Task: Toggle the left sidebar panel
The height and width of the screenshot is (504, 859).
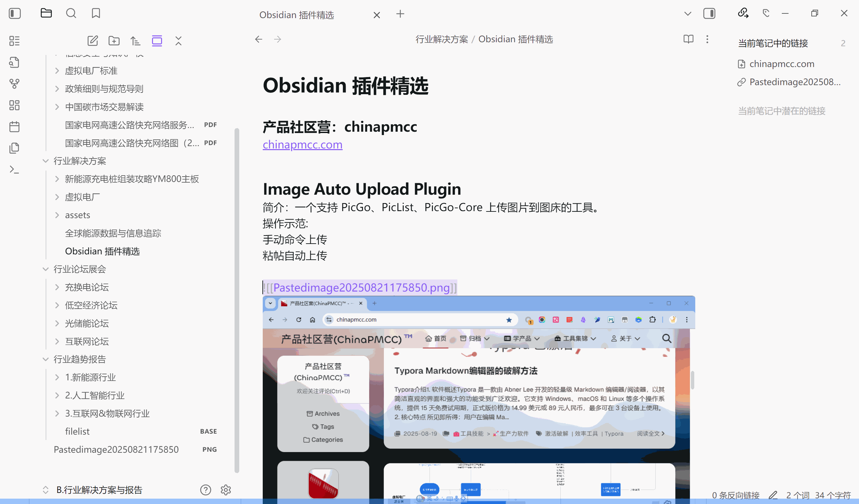Action: (x=14, y=13)
